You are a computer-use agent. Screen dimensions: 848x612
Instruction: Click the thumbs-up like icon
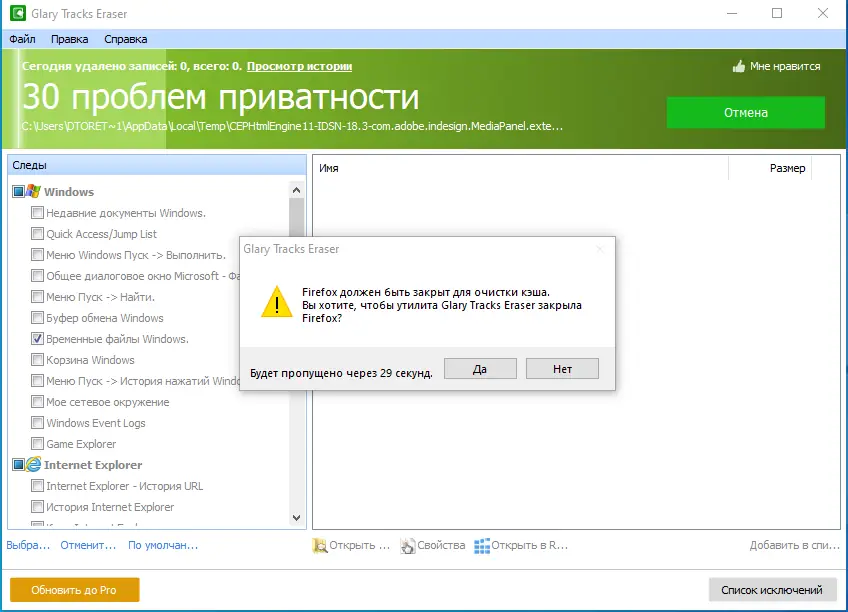point(739,66)
